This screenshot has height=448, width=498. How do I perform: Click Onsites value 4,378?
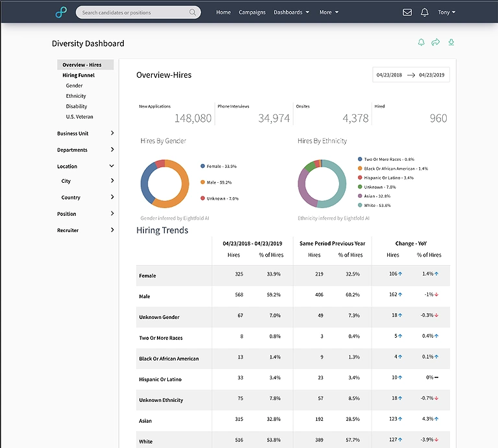pyautogui.click(x=355, y=119)
